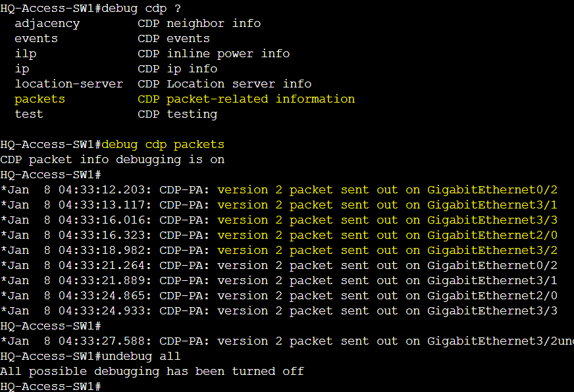
Task: Click GigabitEthernet3/1 in the 04:33:13.117 line
Action: point(492,205)
